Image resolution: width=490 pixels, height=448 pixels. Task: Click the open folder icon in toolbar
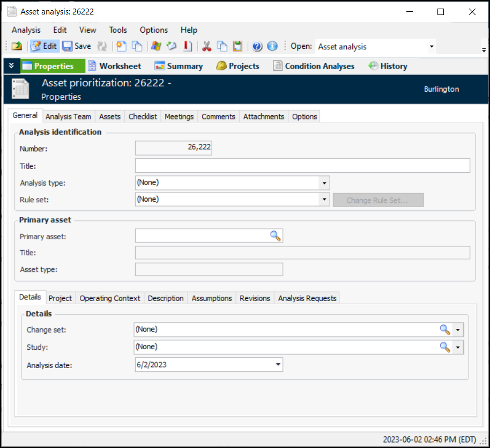pyautogui.click(x=17, y=46)
